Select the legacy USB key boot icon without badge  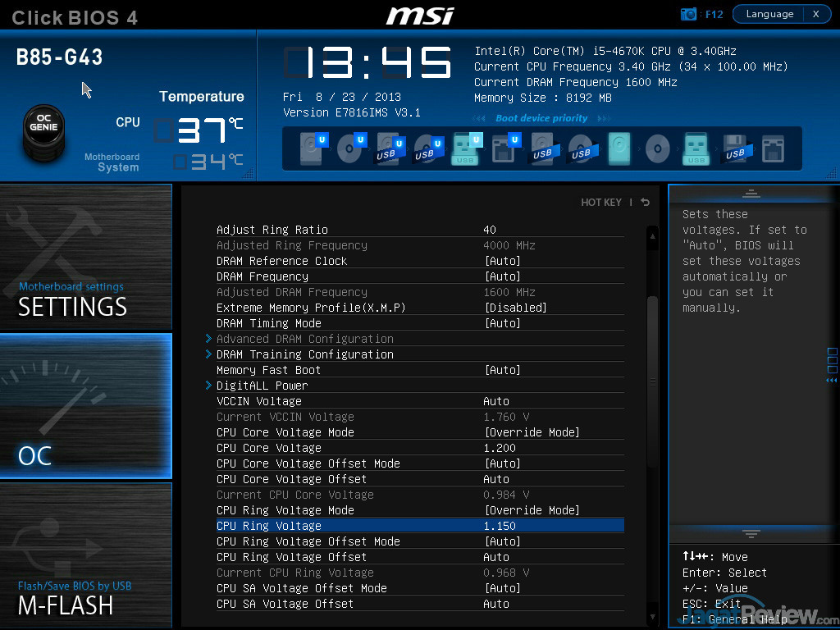point(696,148)
